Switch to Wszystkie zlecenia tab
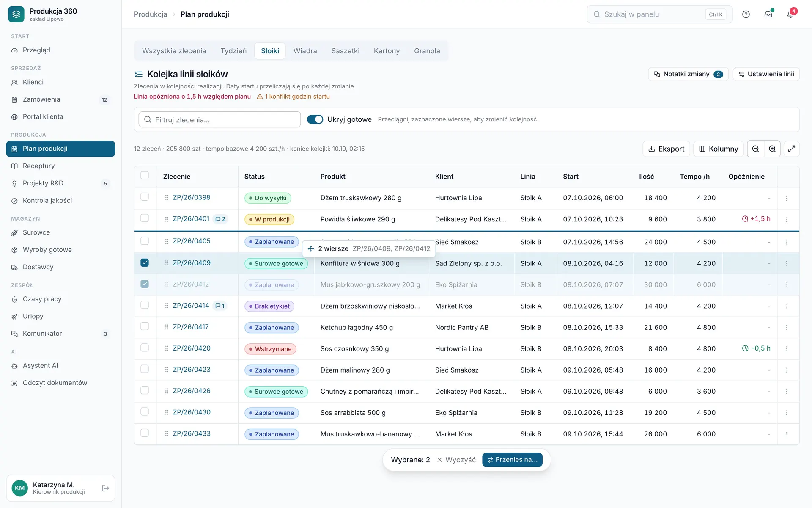 click(x=174, y=51)
